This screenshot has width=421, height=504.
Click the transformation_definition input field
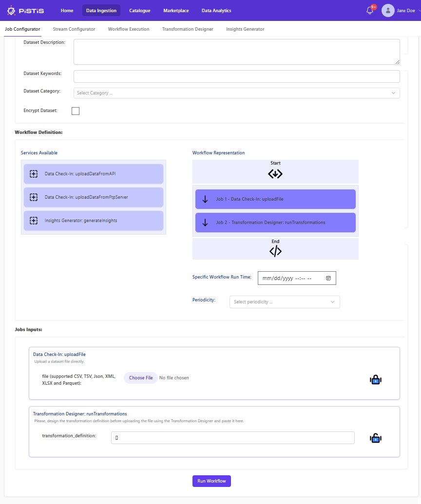tap(233, 438)
